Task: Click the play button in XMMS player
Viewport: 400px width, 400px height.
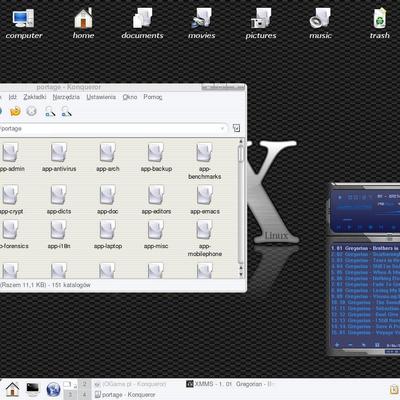Action: click(349, 227)
